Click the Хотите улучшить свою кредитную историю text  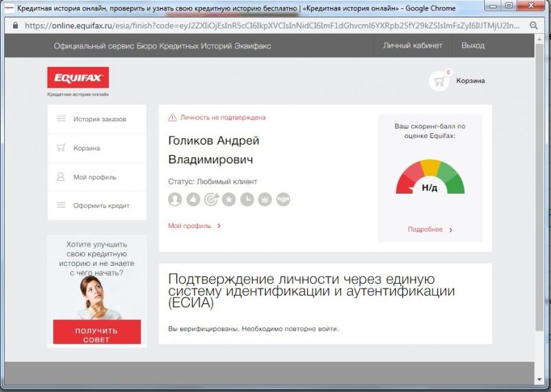96,258
